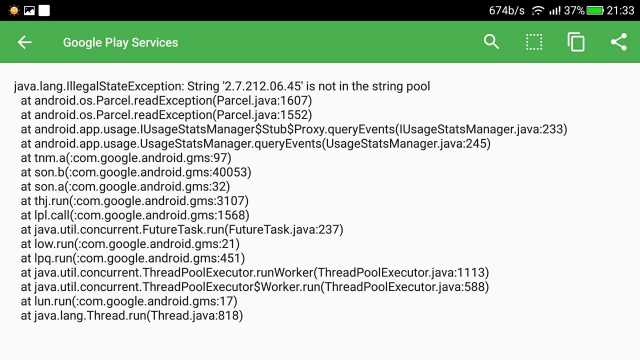The width and height of the screenshot is (640, 360).
Task: Share the crash log
Action: pos(619,42)
